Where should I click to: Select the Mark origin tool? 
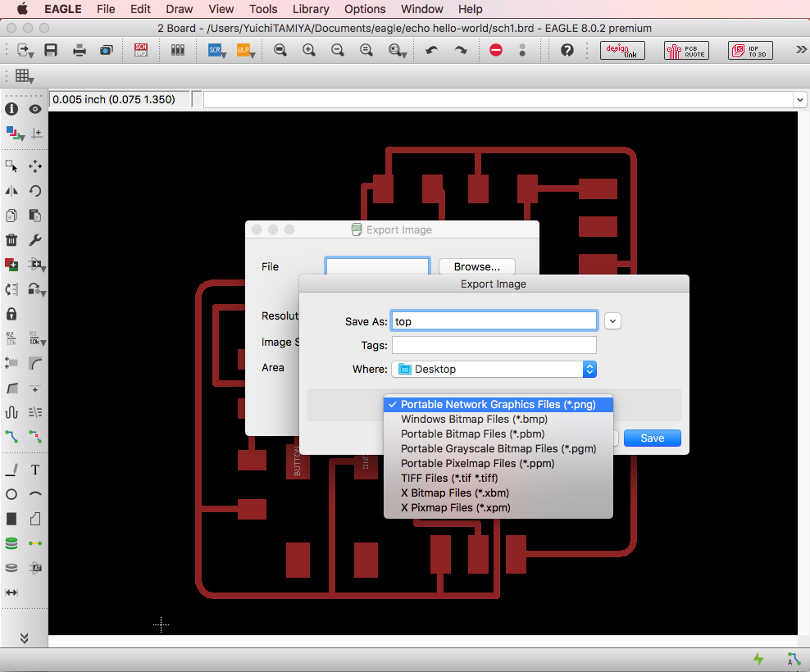(36, 134)
